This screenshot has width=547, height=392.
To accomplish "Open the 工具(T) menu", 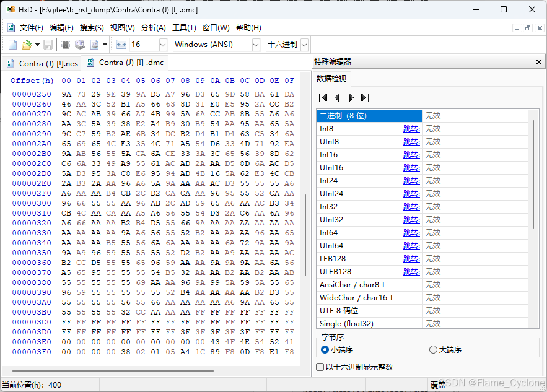I will (184, 27).
